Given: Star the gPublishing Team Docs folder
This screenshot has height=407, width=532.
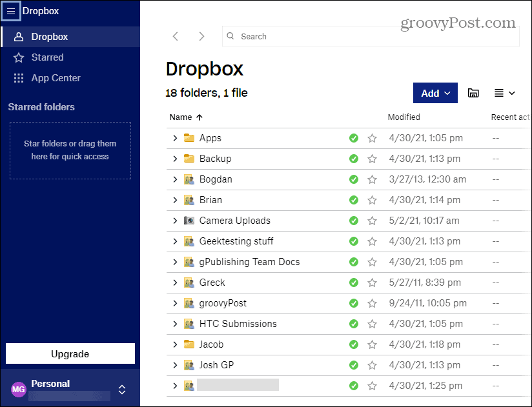Looking at the screenshot, I should [x=372, y=262].
